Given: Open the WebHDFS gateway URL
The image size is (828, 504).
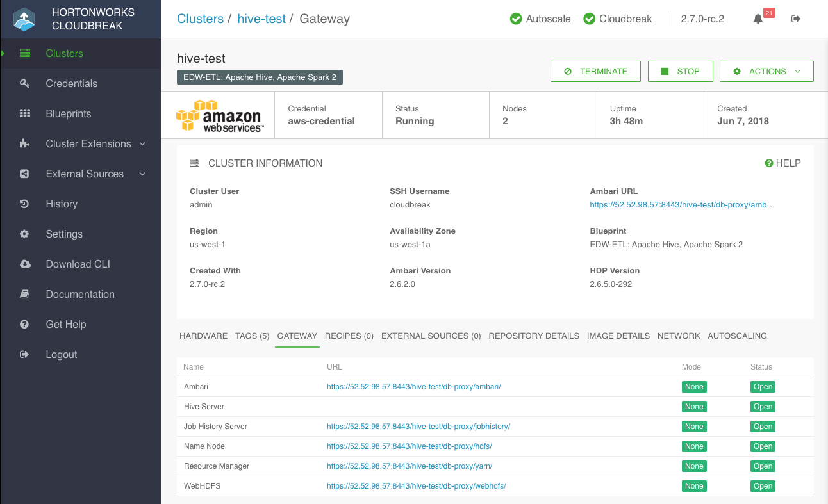Looking at the screenshot, I should pyautogui.click(x=416, y=486).
